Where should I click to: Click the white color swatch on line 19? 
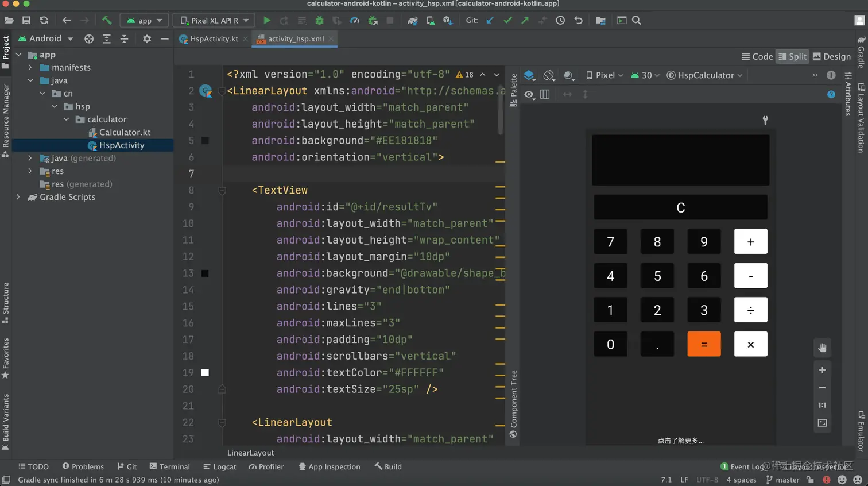coord(205,372)
